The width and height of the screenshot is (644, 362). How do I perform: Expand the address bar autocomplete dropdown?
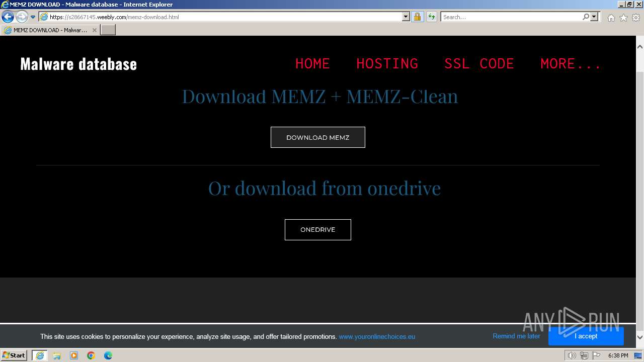click(x=406, y=17)
